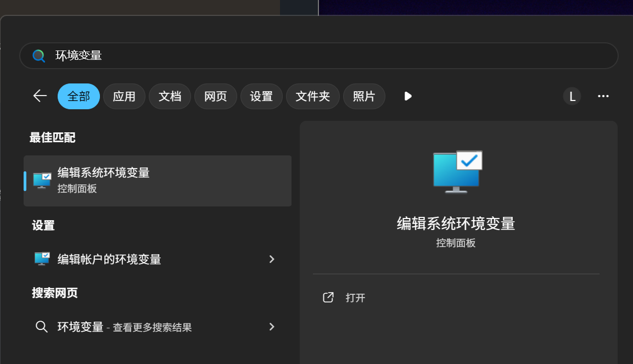The width and height of the screenshot is (633, 364).
Task: Click the large control panel icon in preview pane
Action: 457,172
